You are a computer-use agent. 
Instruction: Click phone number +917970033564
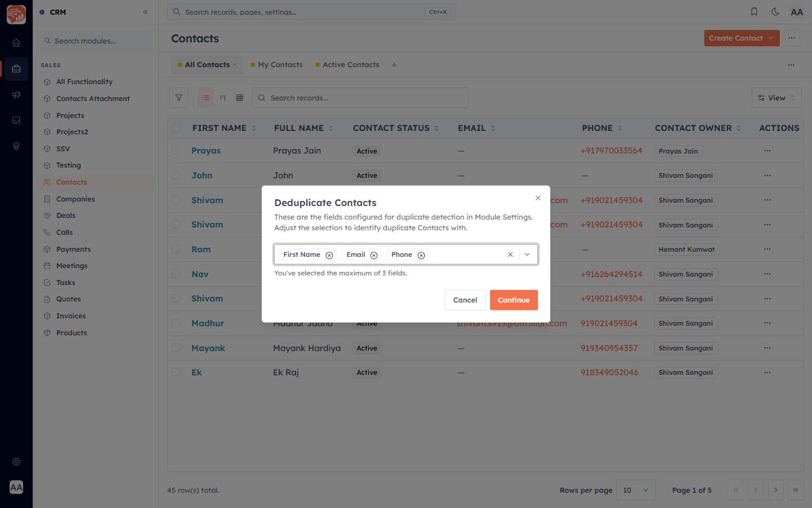(612, 151)
